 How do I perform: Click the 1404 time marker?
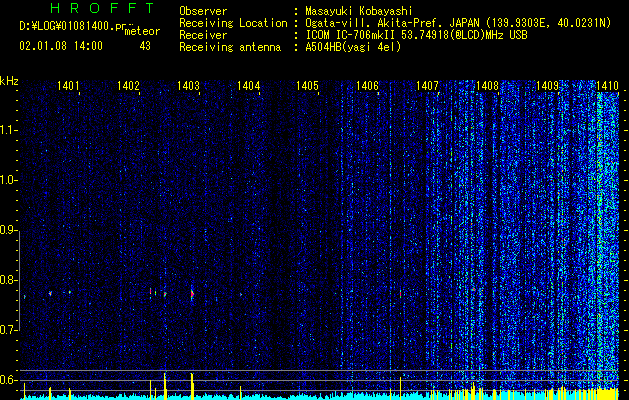tap(248, 85)
